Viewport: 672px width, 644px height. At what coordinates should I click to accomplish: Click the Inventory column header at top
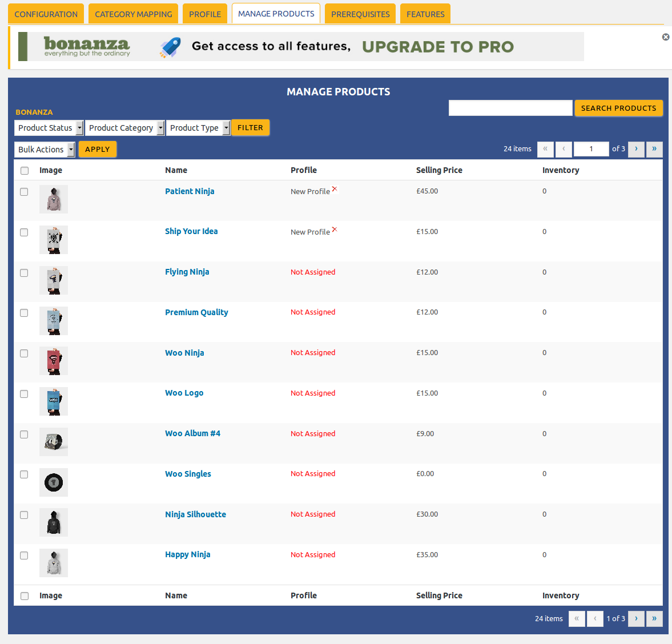[x=561, y=170]
